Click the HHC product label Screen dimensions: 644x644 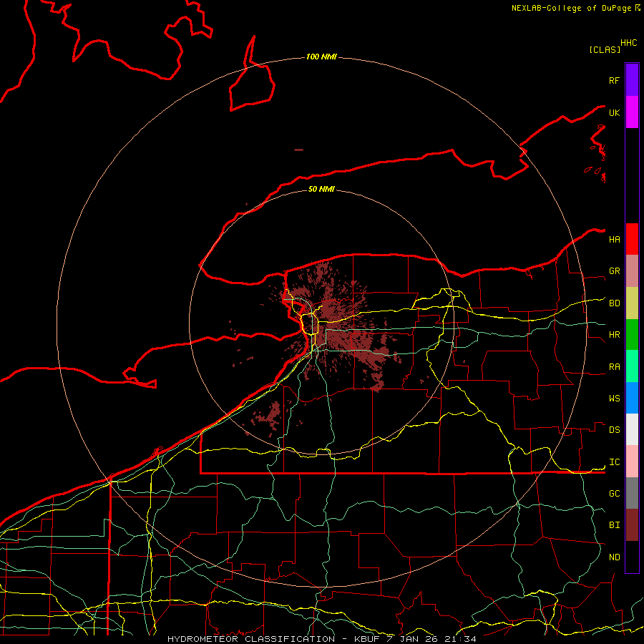click(x=628, y=43)
